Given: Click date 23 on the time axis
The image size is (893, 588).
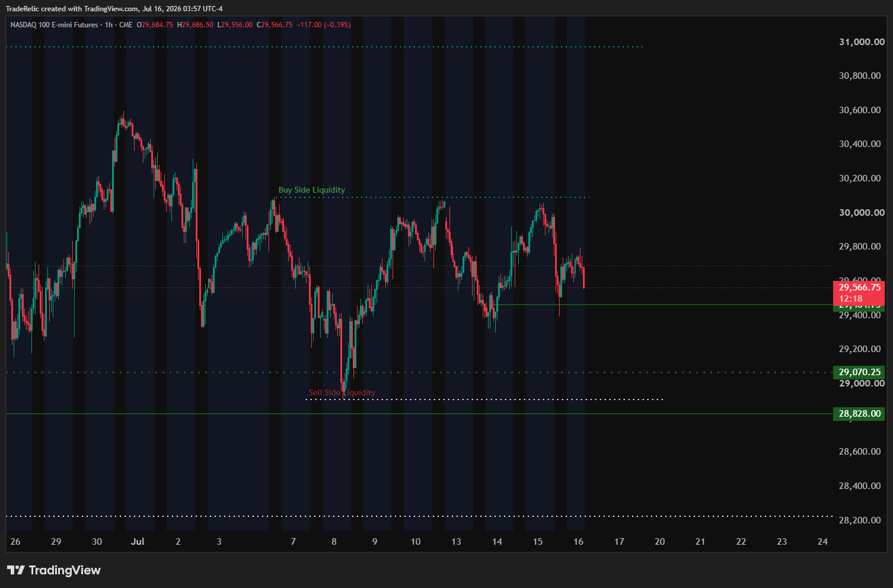Looking at the screenshot, I should [782, 542].
